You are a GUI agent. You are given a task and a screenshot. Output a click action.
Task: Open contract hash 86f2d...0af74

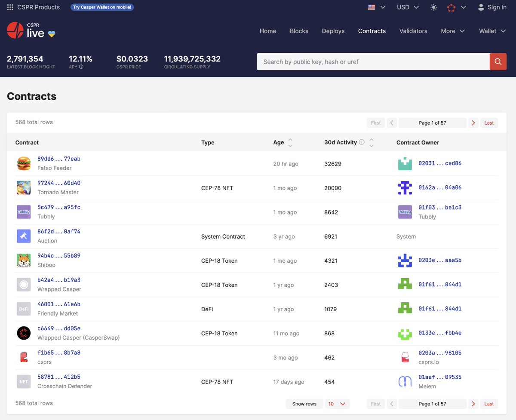[59, 231]
